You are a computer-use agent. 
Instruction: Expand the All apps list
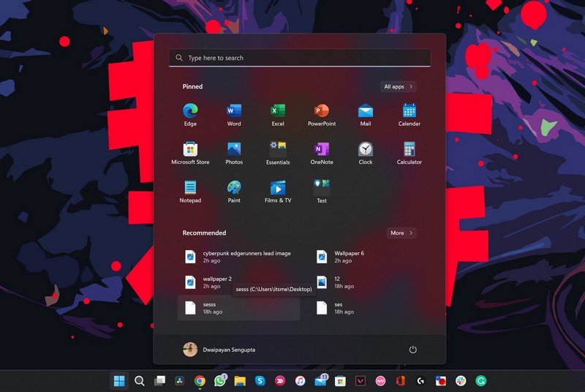point(399,86)
